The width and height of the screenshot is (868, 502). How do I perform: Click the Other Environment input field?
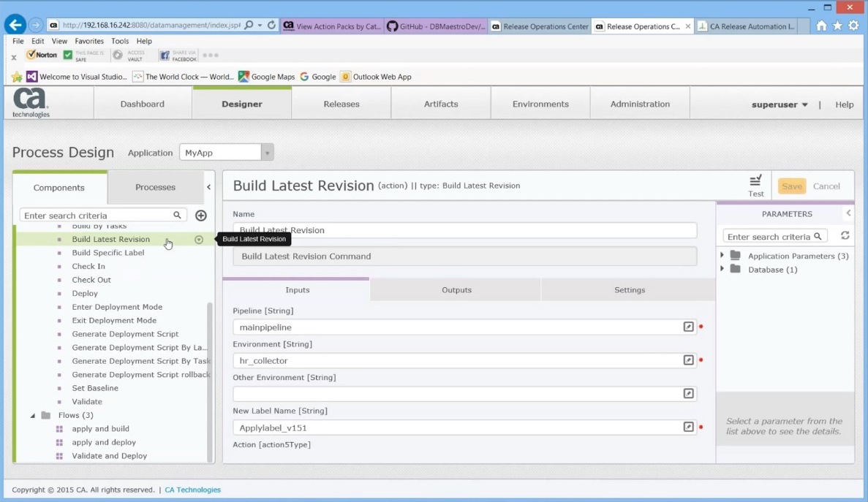pos(457,394)
